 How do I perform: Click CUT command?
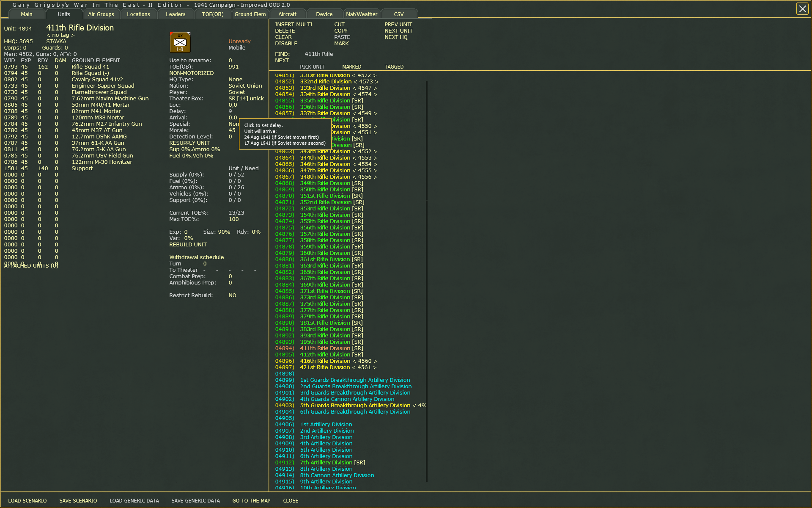[x=339, y=25]
